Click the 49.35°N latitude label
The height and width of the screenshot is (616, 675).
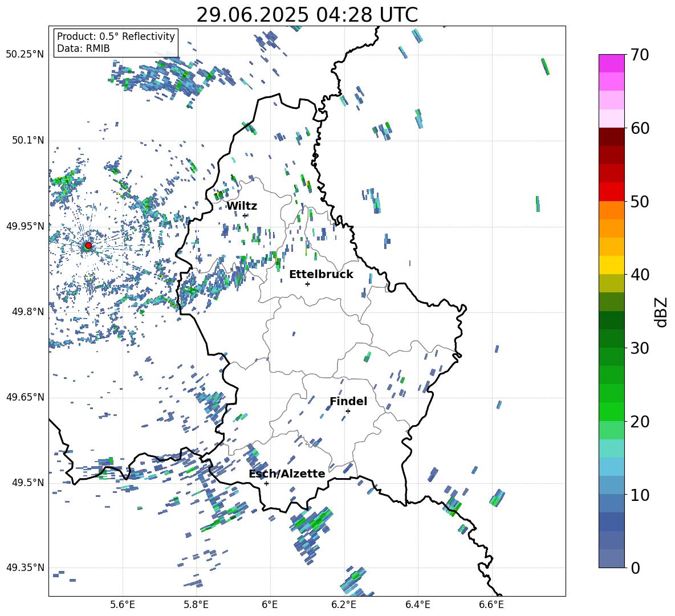point(25,568)
